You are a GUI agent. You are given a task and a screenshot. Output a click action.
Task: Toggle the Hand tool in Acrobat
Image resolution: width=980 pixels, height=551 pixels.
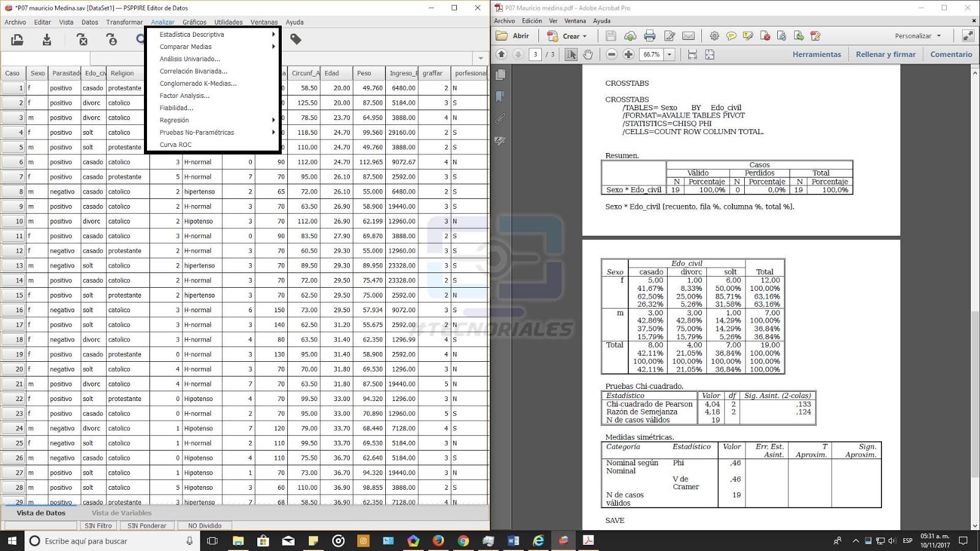pyautogui.click(x=588, y=54)
